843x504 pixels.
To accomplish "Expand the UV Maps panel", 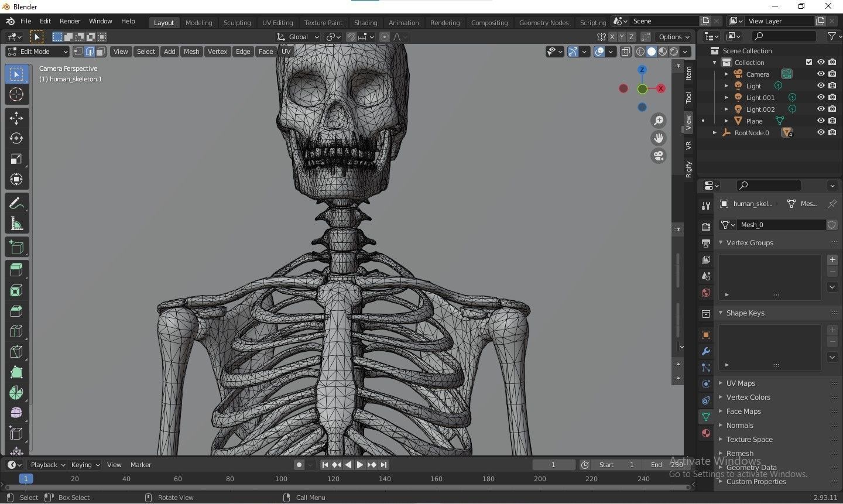I will [x=741, y=383].
